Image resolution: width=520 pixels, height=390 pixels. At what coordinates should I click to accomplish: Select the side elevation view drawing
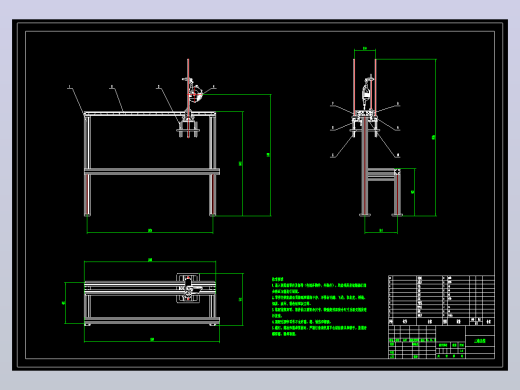pyautogui.click(x=376, y=137)
